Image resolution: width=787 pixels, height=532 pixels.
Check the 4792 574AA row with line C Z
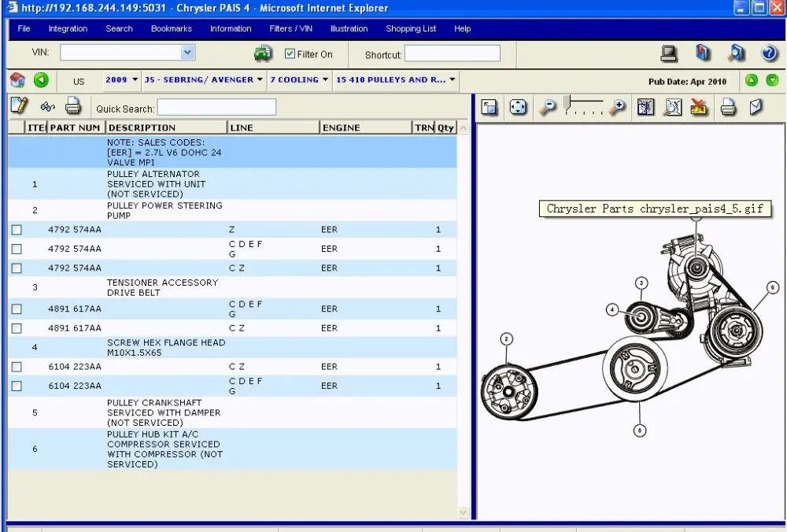(17, 268)
